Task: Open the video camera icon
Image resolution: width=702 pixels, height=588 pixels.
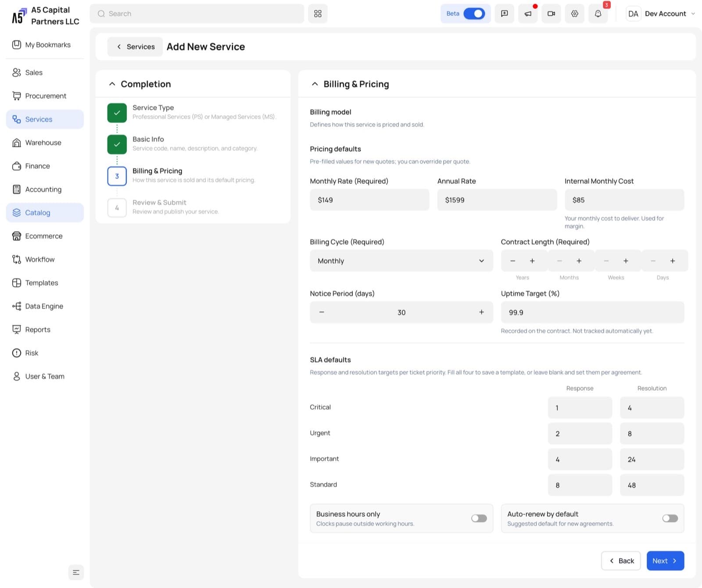Action: coord(551,14)
